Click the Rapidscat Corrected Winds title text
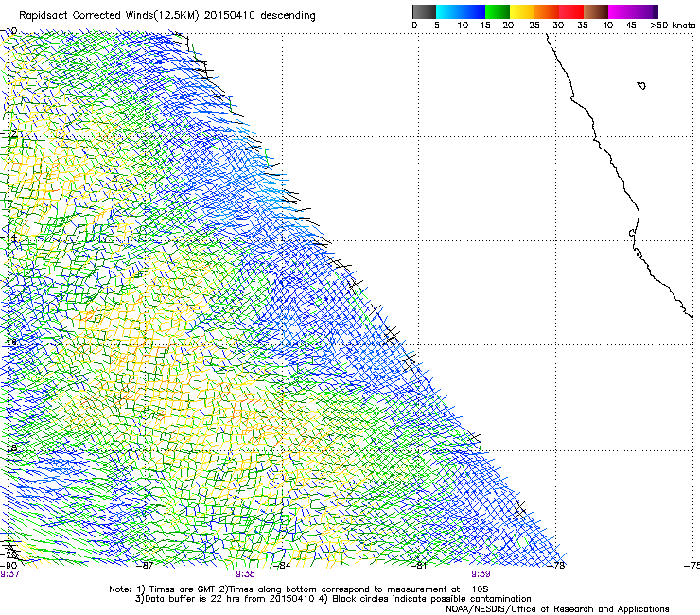This screenshot has height=615, width=700. (167, 16)
